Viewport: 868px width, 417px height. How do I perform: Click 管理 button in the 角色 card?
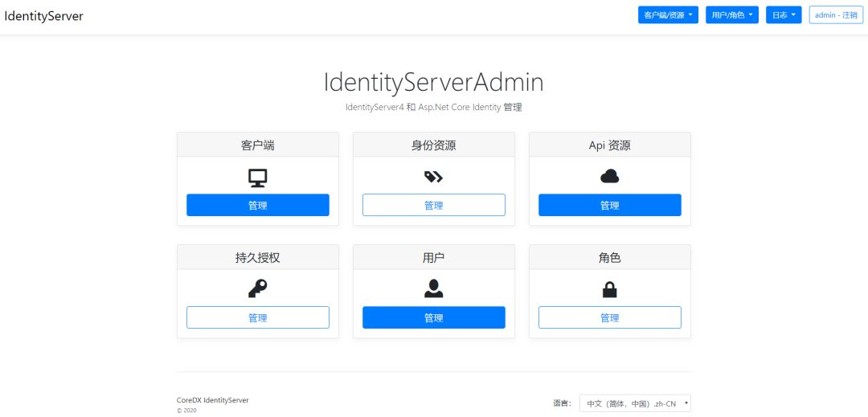pyautogui.click(x=609, y=317)
